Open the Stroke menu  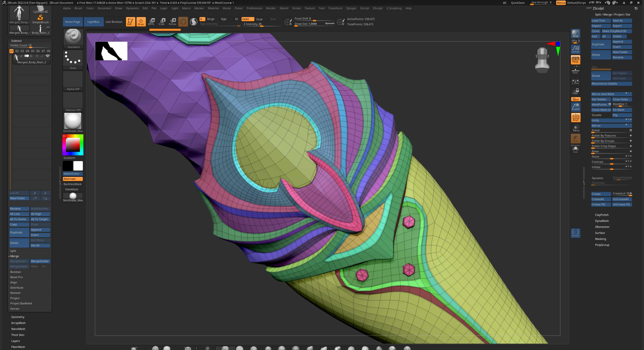pyautogui.click(x=296, y=8)
